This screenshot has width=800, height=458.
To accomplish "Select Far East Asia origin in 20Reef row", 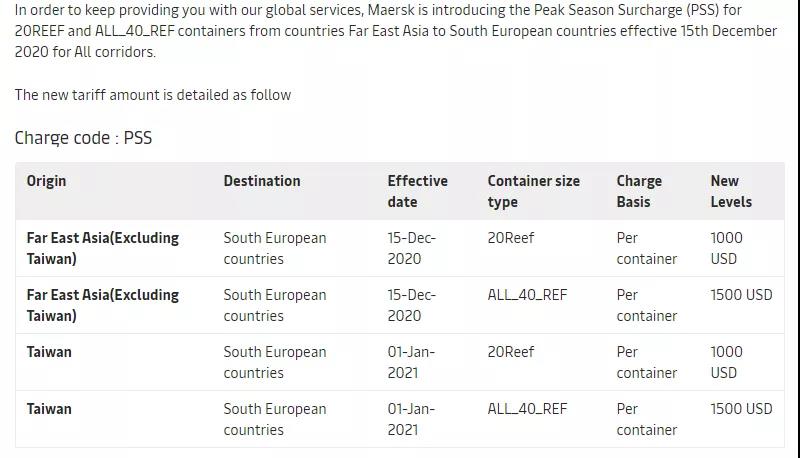I will tap(103, 248).
